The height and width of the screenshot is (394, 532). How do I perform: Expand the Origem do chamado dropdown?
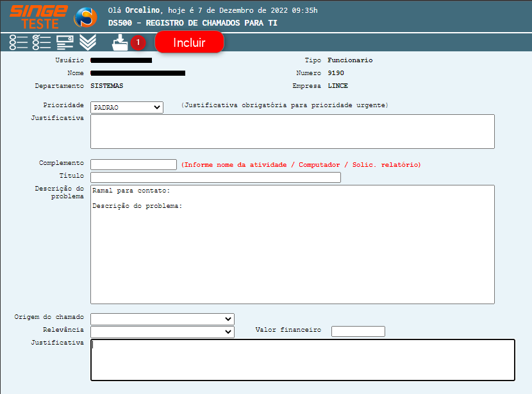click(162, 319)
